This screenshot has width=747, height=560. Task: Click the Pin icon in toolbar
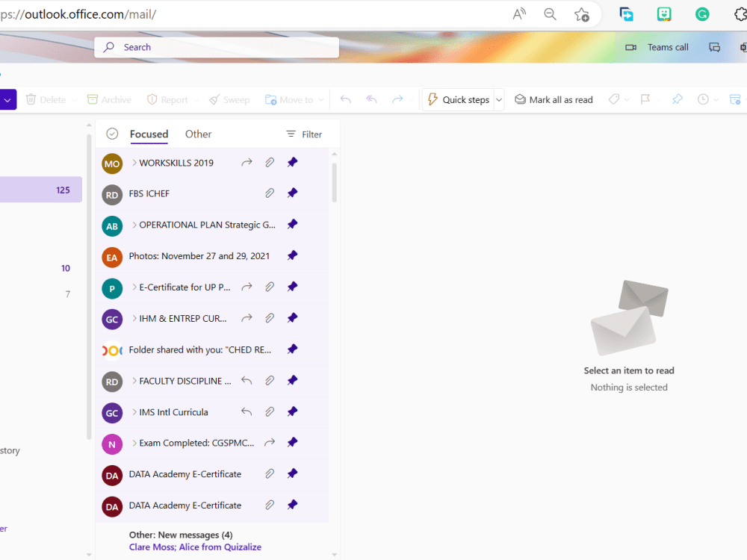677,99
